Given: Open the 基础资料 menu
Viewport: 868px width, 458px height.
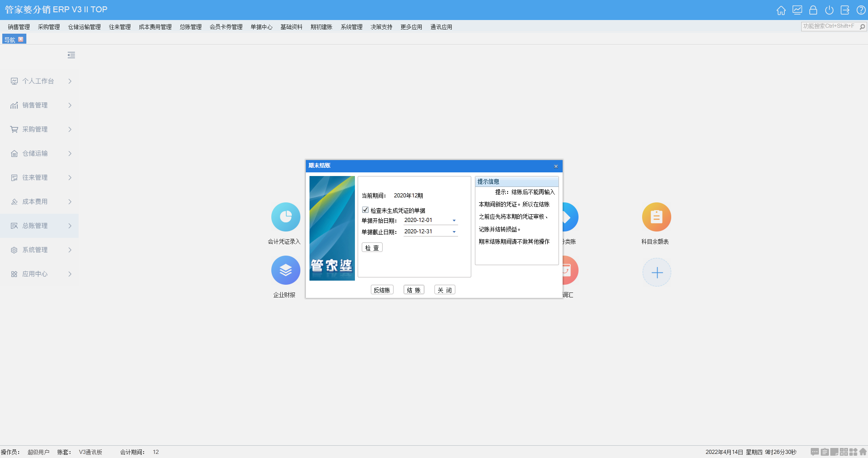Looking at the screenshot, I should click(x=292, y=27).
